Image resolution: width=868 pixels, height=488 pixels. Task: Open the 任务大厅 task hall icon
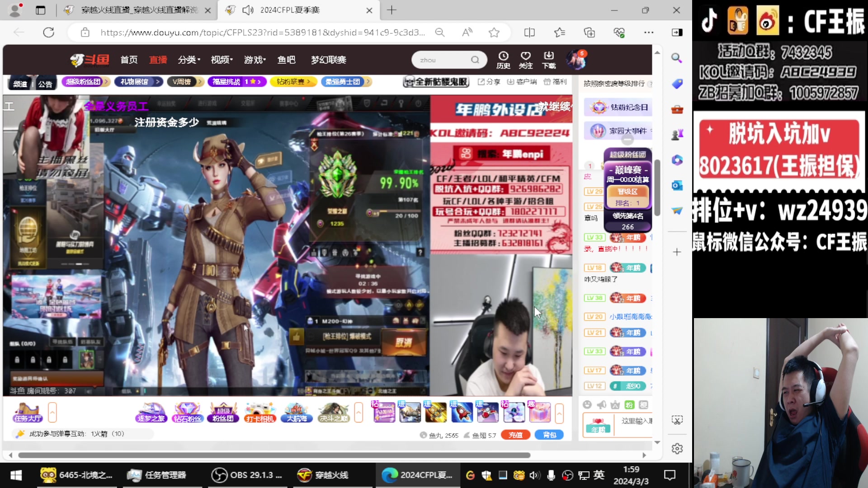pyautogui.click(x=28, y=412)
